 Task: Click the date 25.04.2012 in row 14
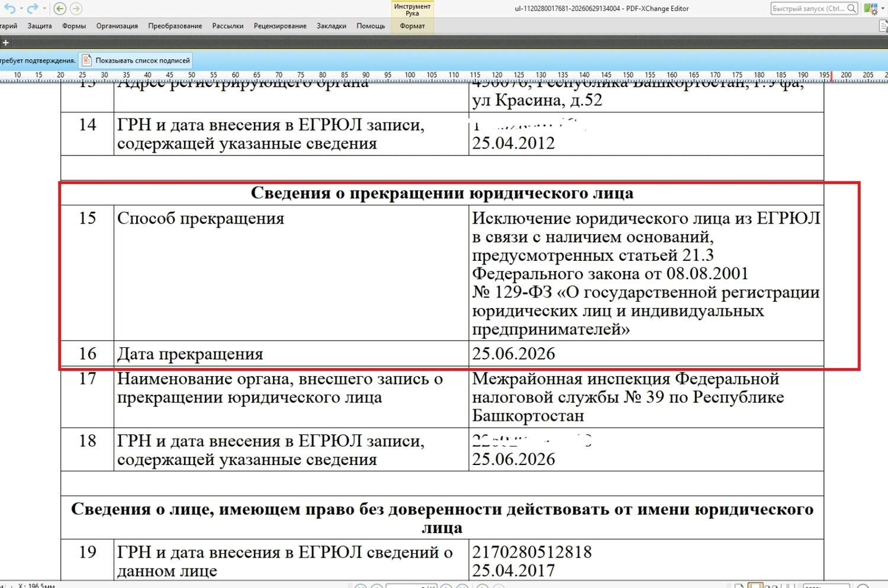pos(513,143)
